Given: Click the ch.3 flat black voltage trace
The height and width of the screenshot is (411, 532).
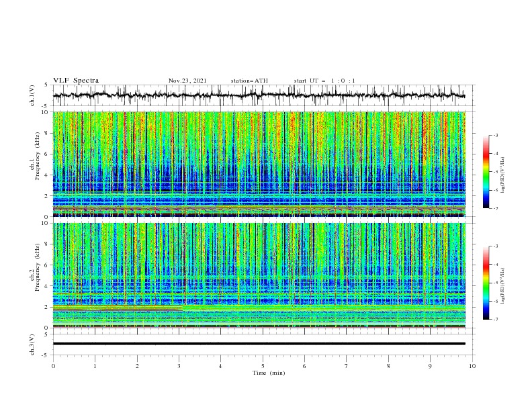Looking at the screenshot, I should 259,344.
